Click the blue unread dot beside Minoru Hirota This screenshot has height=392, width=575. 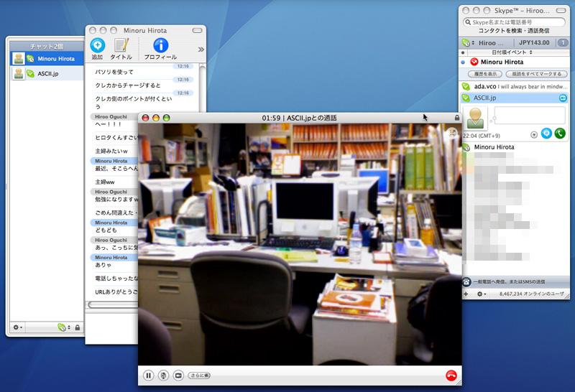pos(463,62)
